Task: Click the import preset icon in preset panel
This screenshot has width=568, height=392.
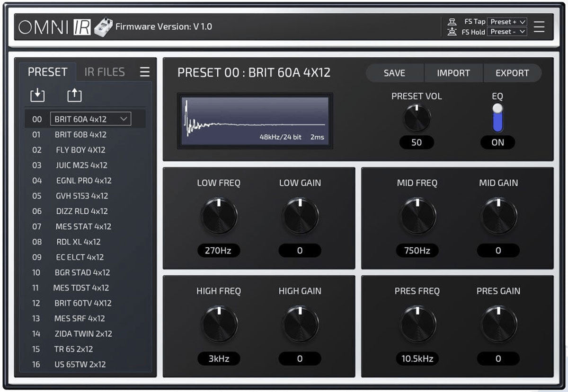Action: pos(37,95)
